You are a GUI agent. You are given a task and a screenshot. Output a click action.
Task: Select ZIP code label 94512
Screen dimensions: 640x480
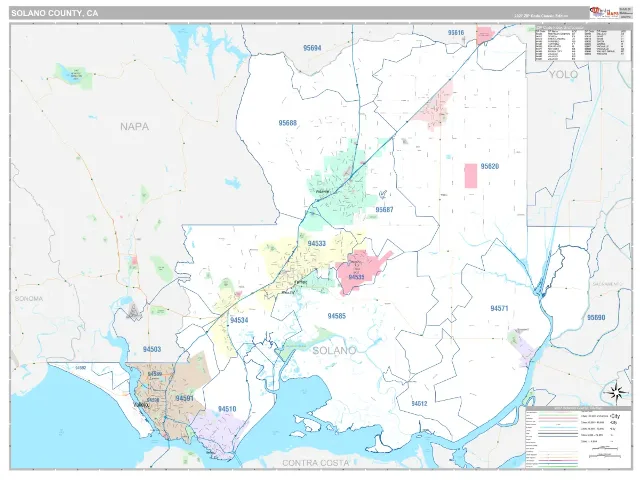click(x=419, y=404)
